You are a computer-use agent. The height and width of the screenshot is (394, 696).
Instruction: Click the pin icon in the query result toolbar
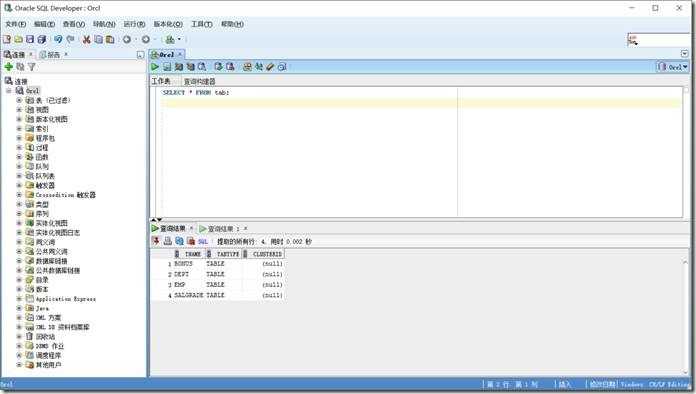pos(156,241)
